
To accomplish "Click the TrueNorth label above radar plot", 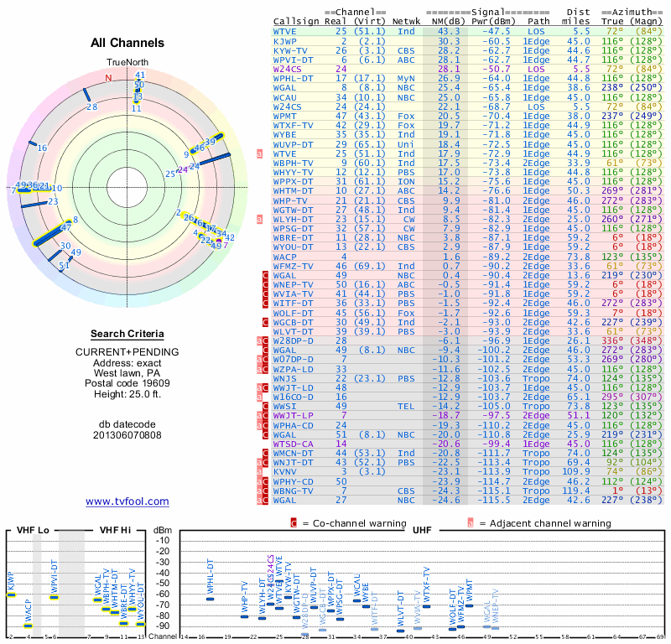I will point(127,63).
